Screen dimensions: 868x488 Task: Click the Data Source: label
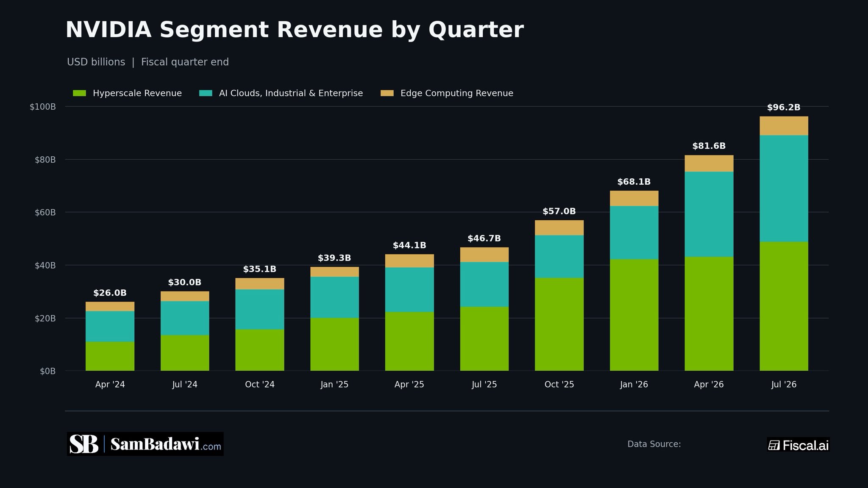pos(654,444)
